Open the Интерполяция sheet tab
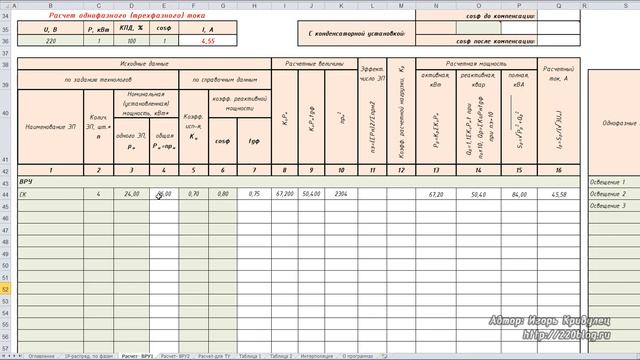640x360 pixels. click(x=317, y=356)
